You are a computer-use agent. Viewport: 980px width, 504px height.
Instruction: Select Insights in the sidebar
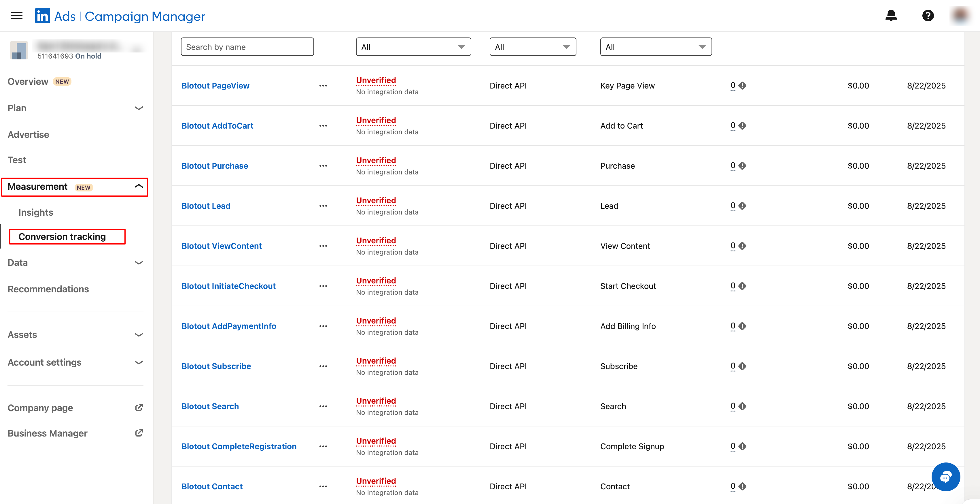click(36, 212)
